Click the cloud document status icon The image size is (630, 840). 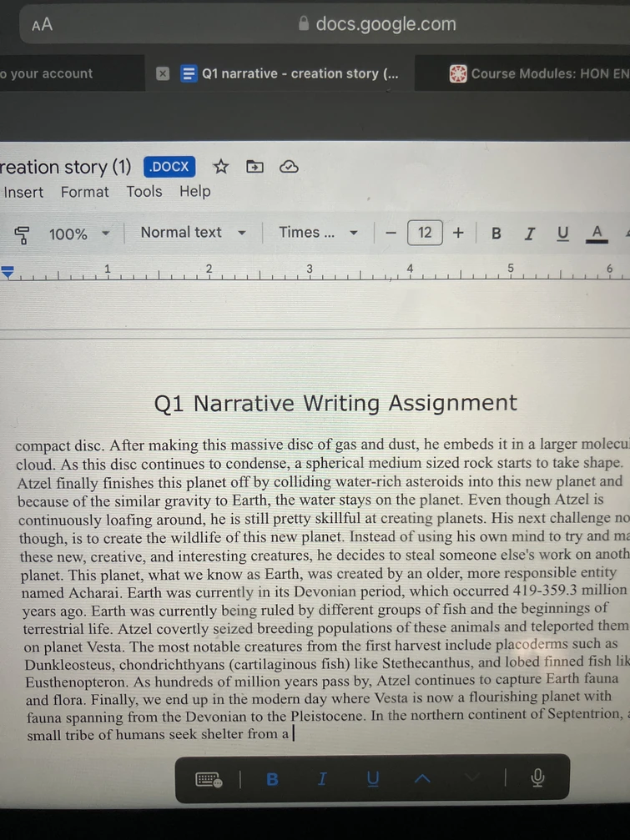[289, 167]
